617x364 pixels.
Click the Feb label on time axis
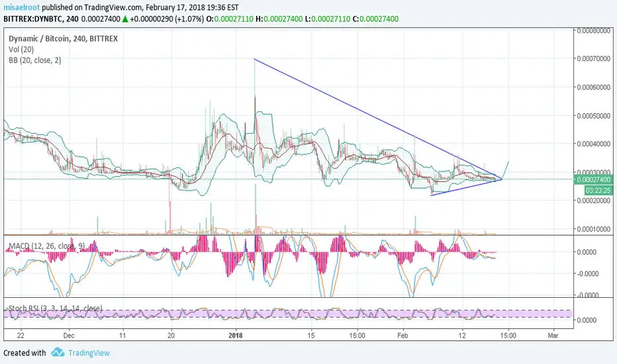pos(403,336)
